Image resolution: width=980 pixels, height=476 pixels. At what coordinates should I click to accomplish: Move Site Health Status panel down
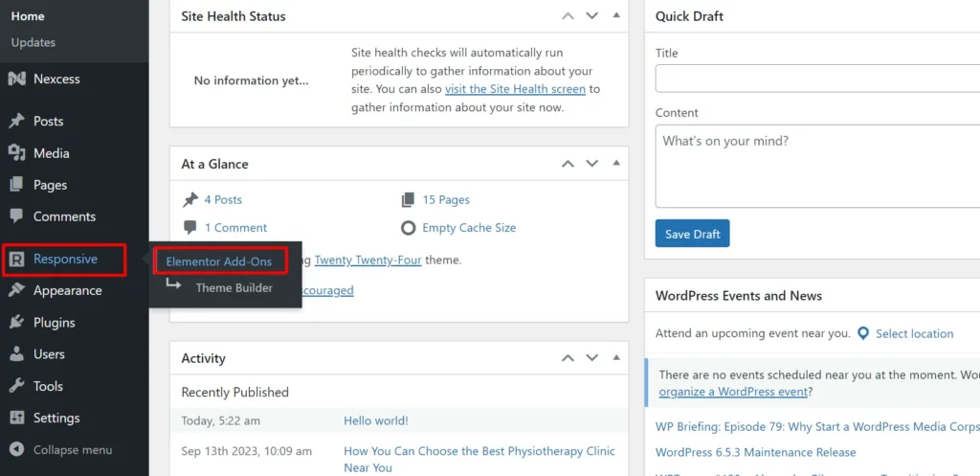(x=591, y=15)
